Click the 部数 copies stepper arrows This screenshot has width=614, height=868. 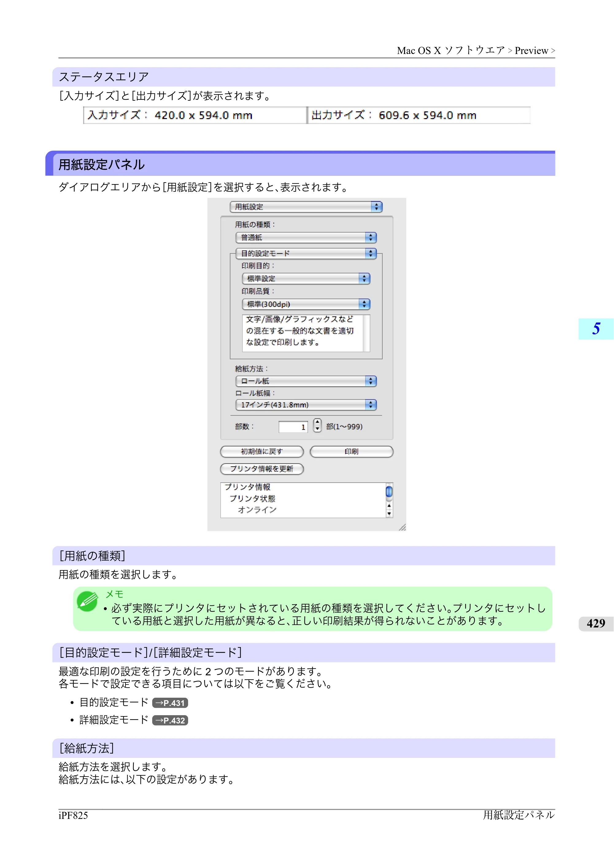[x=317, y=426]
